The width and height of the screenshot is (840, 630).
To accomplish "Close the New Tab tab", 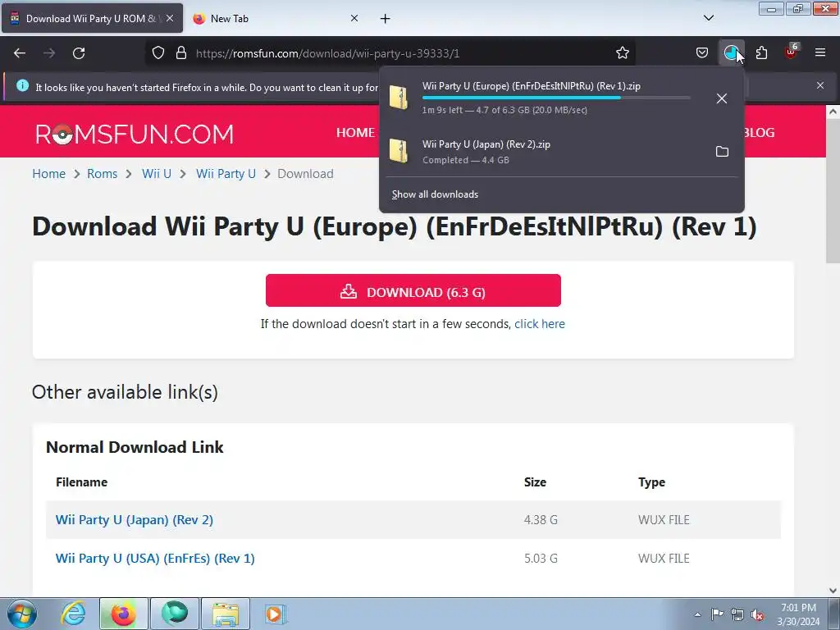I will [354, 18].
